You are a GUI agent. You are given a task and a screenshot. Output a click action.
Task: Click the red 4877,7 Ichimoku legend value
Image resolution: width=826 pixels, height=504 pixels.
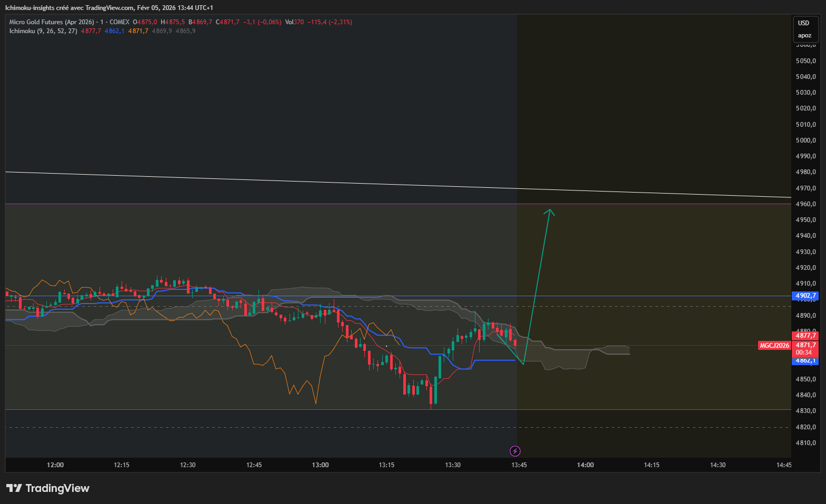coord(91,31)
